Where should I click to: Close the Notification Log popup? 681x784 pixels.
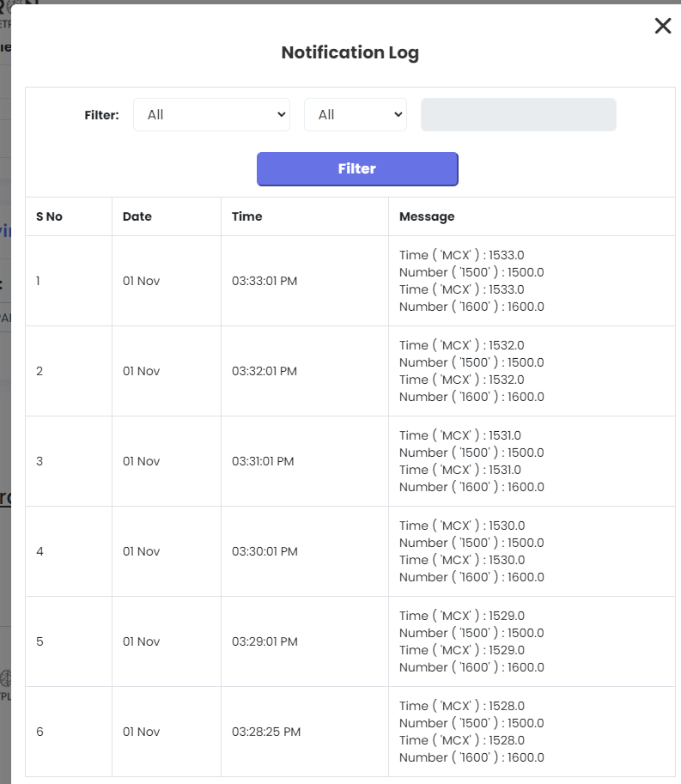point(662,26)
